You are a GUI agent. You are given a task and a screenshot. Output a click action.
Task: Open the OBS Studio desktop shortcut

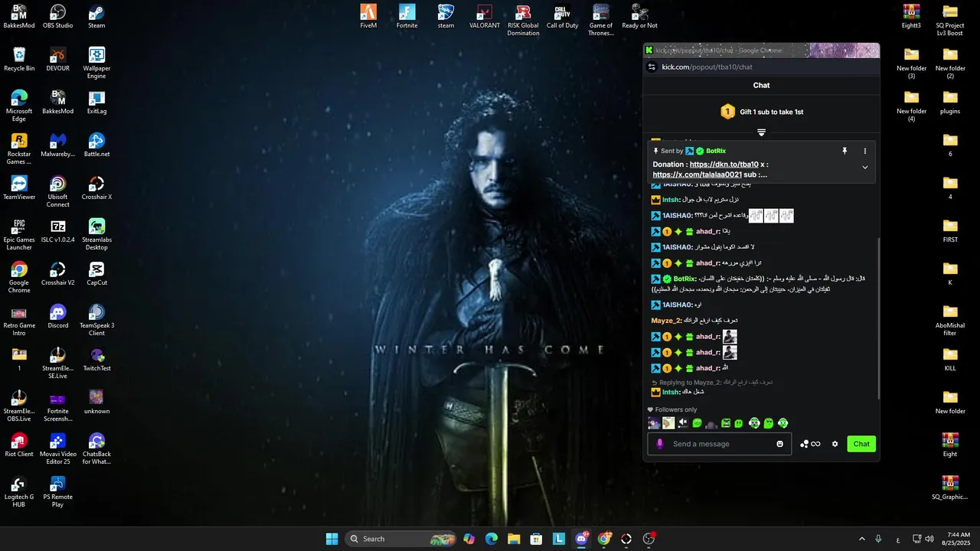(58, 17)
